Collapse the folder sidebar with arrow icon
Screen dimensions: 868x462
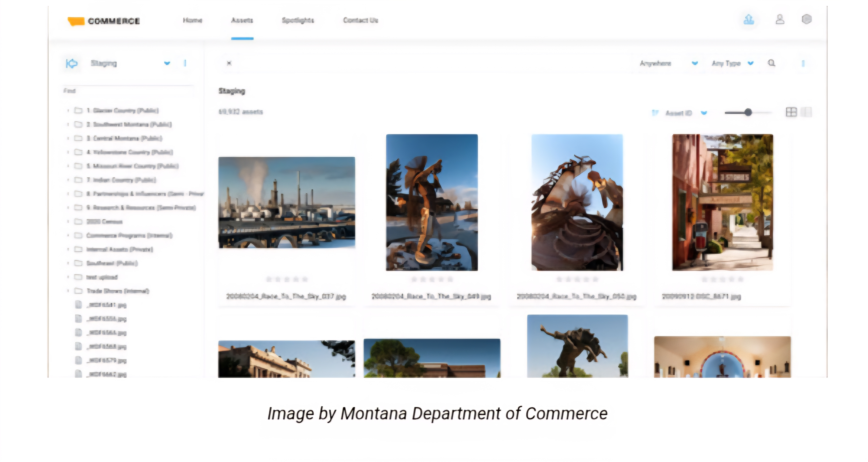tap(72, 63)
